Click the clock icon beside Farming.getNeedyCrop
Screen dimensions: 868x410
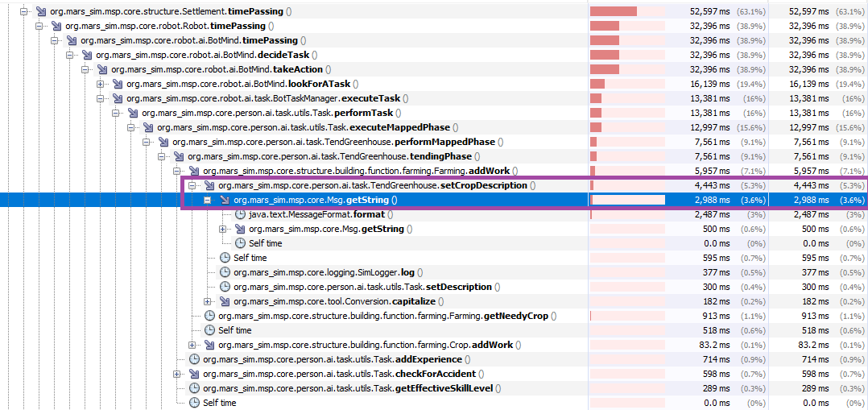209,316
